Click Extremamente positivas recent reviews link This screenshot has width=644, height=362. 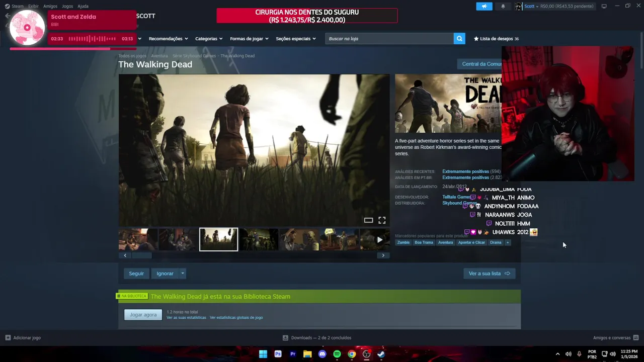tap(465, 171)
